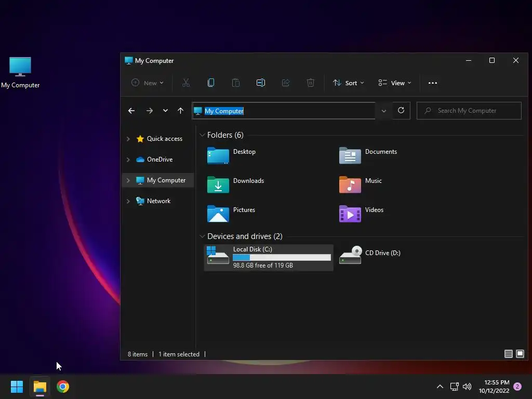Click the 8 items status text
Viewport: 532px width, 399px height.
pos(137,354)
